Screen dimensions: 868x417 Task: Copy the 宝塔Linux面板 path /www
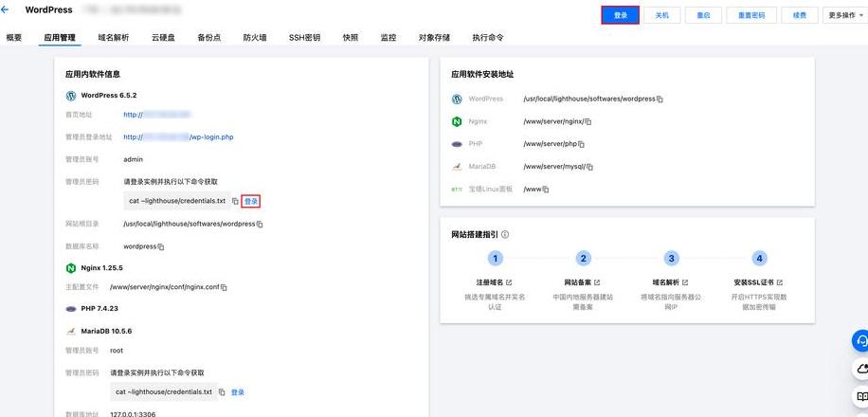(546, 190)
